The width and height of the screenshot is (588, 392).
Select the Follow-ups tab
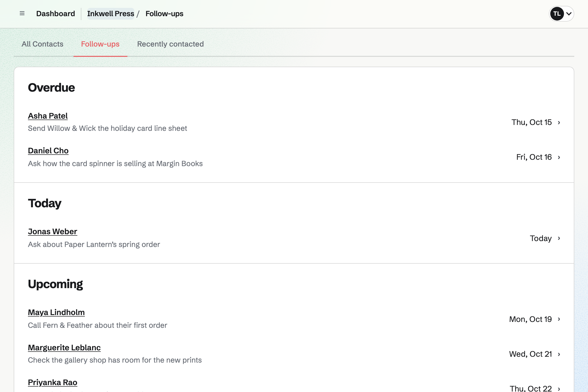100,44
